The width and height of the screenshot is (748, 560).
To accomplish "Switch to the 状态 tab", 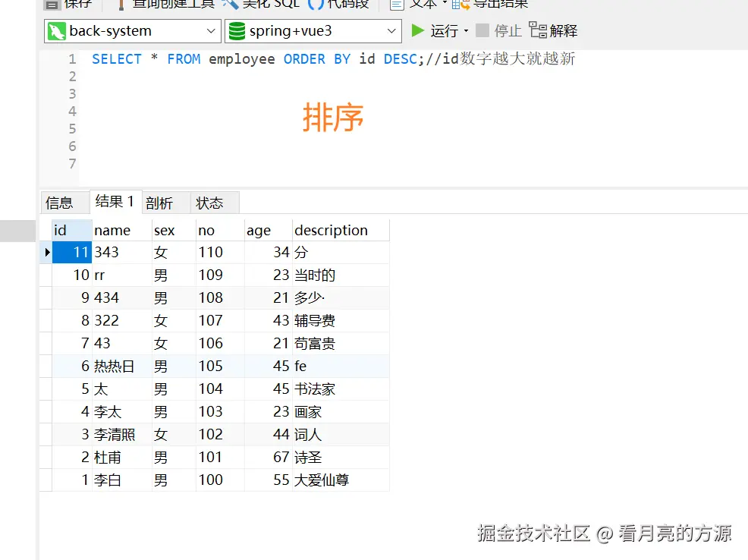I will tap(215, 203).
